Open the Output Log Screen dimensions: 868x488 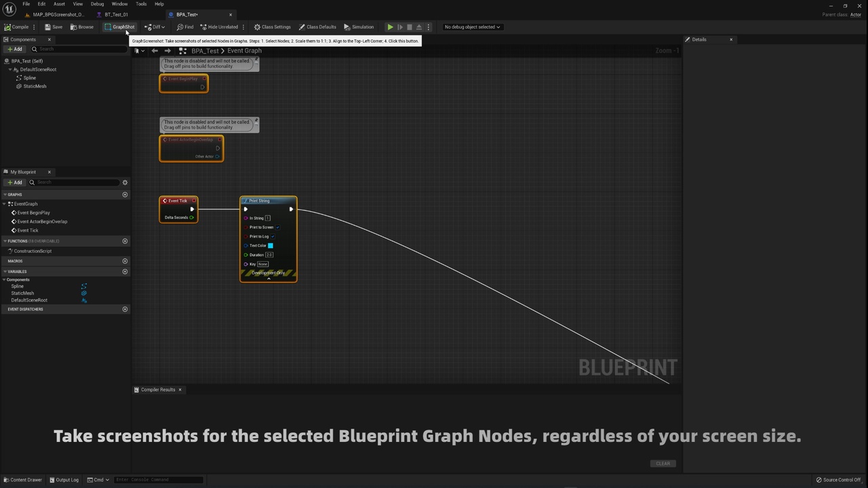tap(63, 480)
